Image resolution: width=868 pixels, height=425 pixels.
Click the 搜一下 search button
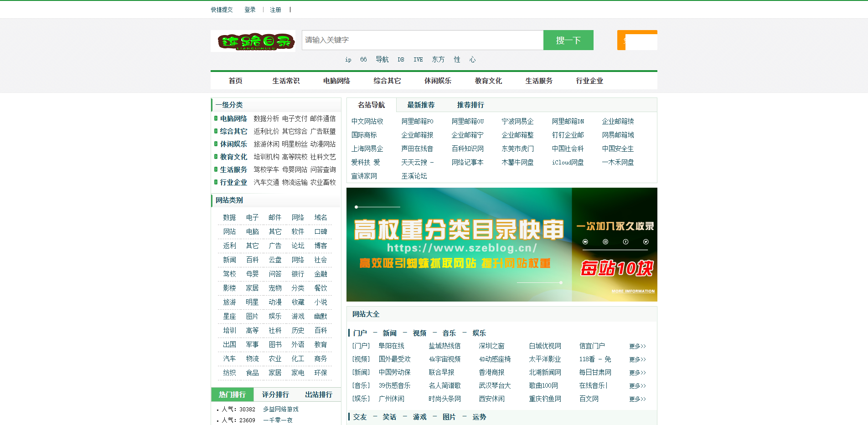pos(568,40)
